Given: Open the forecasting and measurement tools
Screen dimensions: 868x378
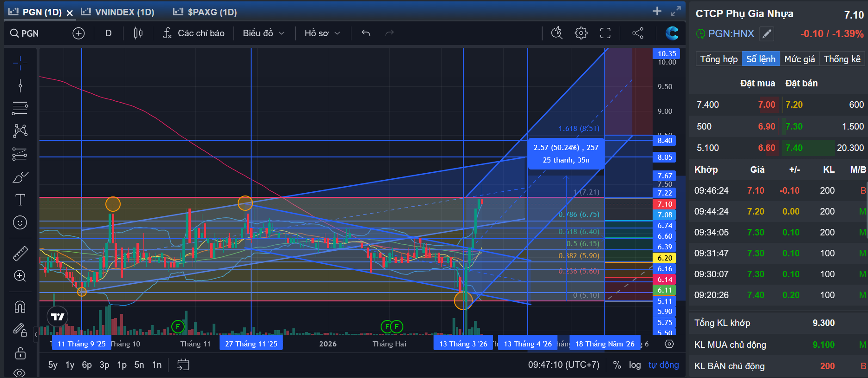Looking at the screenshot, I should [20, 154].
